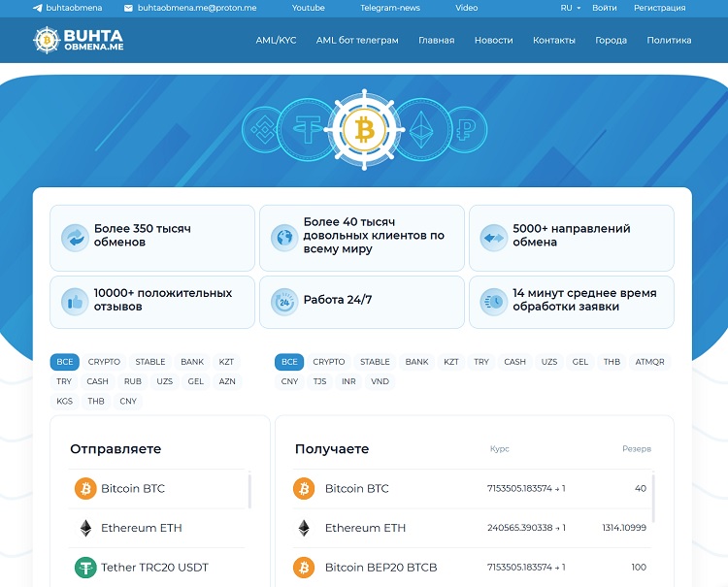Click the central Bitcoin wheel icon
Viewport: 728px width, 587px height.
pos(364,128)
